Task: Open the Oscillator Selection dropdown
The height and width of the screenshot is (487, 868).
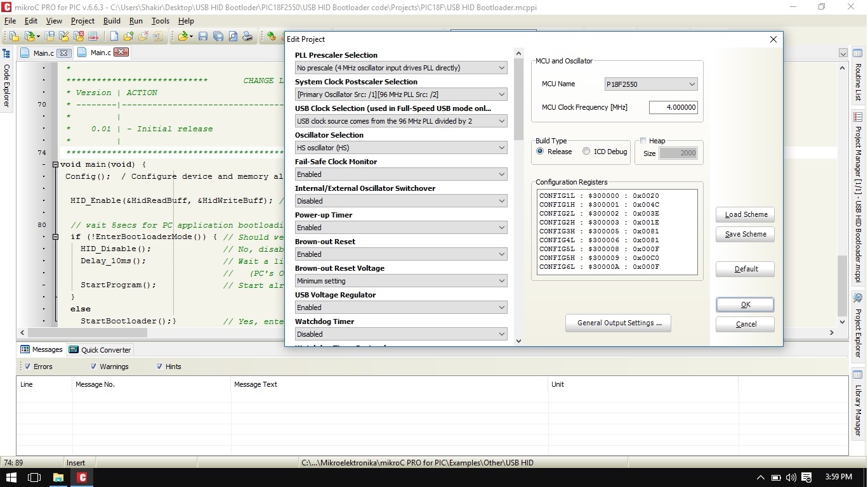Action: [401, 148]
